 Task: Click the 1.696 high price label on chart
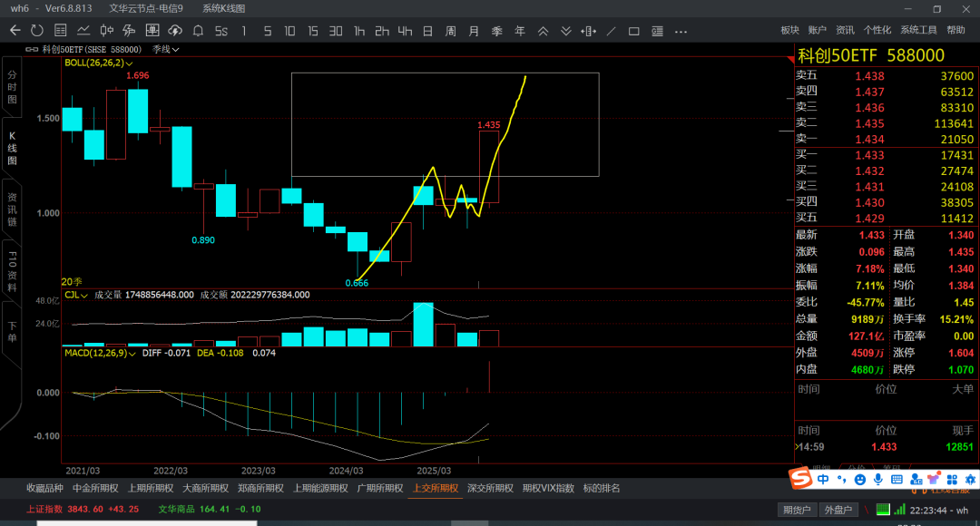(138, 75)
